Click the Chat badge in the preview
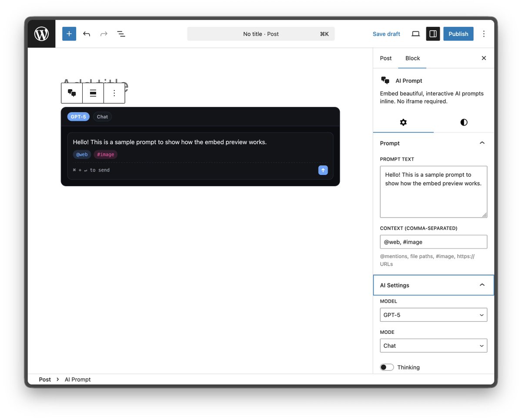Viewport: 522px width, 420px height. click(x=102, y=117)
